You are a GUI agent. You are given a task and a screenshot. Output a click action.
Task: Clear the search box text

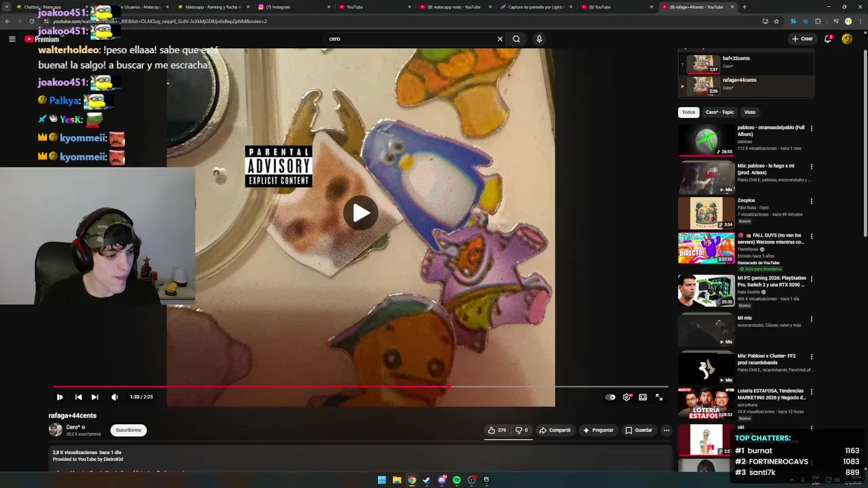(500, 39)
